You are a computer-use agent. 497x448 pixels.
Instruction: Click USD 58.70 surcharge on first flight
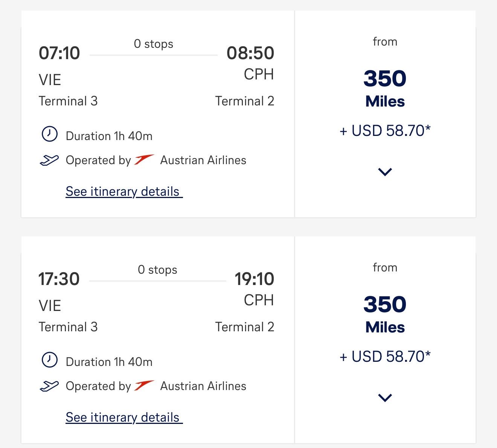385,131
